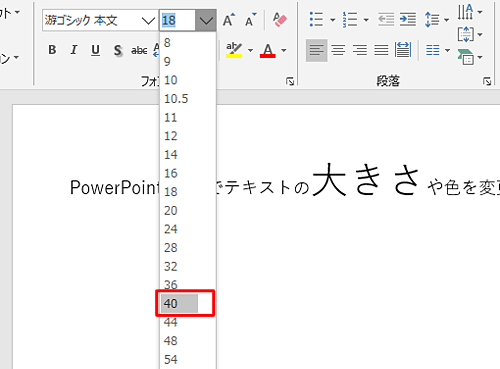Clear all formatting eraser icon
500x369 pixels.
[x=280, y=20]
